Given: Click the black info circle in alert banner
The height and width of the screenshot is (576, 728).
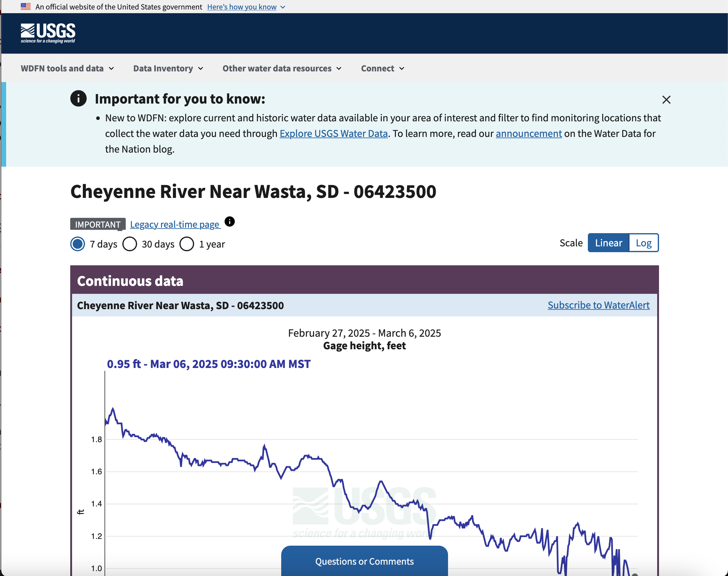Looking at the screenshot, I should pyautogui.click(x=78, y=98).
